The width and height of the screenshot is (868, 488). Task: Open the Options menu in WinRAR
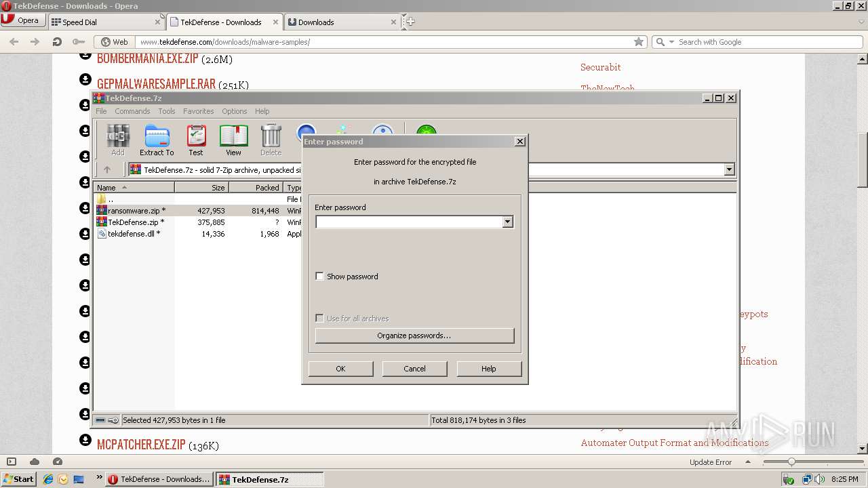coord(234,111)
